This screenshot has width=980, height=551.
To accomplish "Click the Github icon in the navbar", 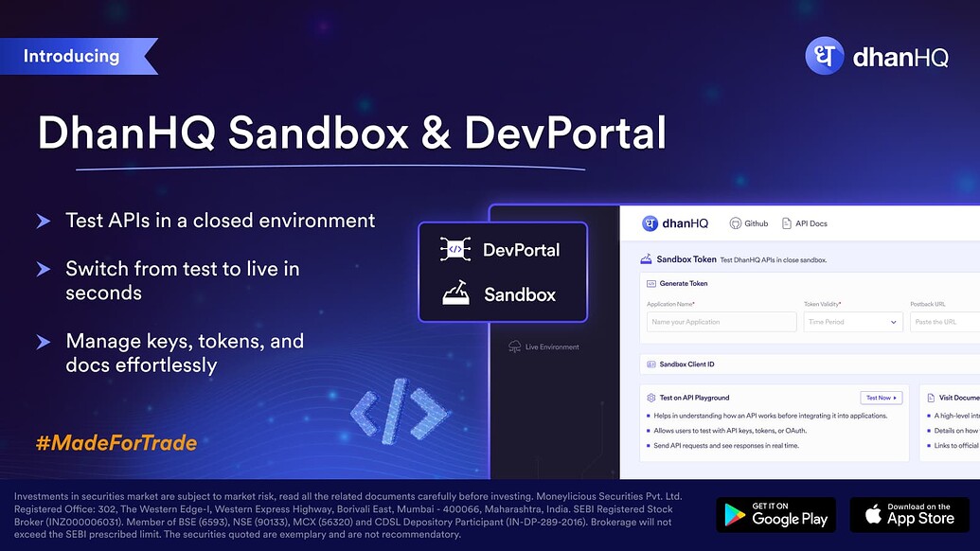I will 736,223.
